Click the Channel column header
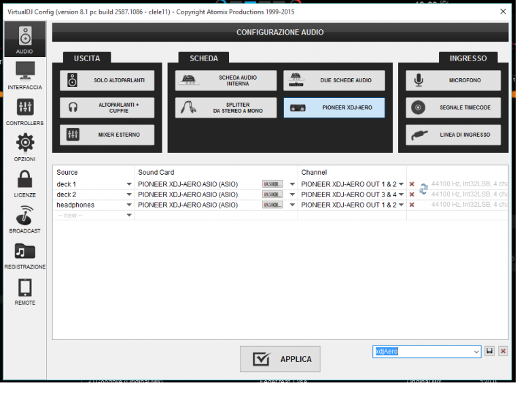532x408 pixels. coord(314,173)
